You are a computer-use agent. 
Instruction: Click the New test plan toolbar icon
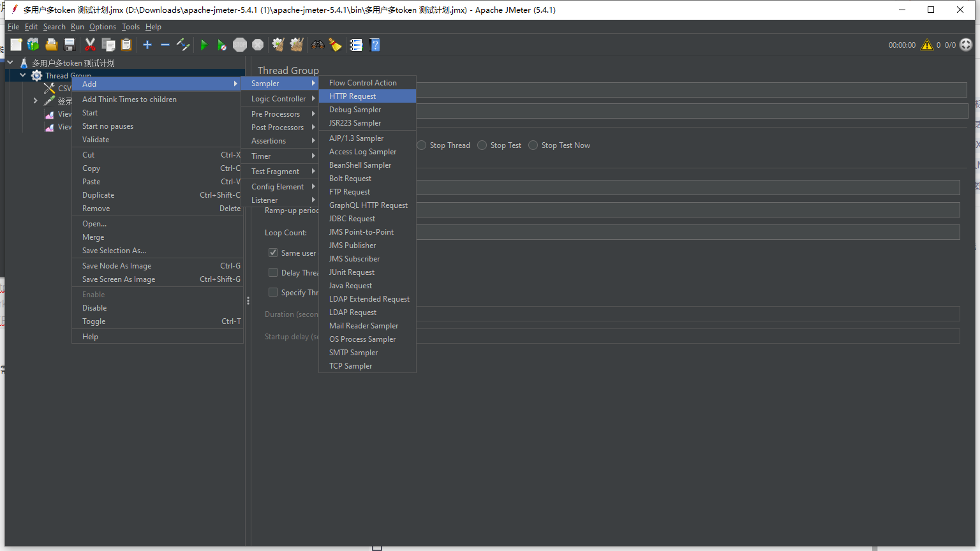pyautogui.click(x=16, y=45)
